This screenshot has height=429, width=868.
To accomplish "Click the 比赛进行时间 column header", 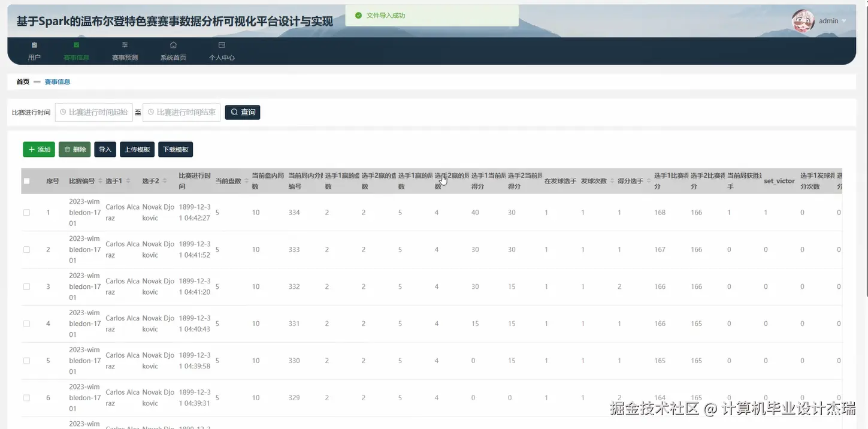I will [195, 181].
